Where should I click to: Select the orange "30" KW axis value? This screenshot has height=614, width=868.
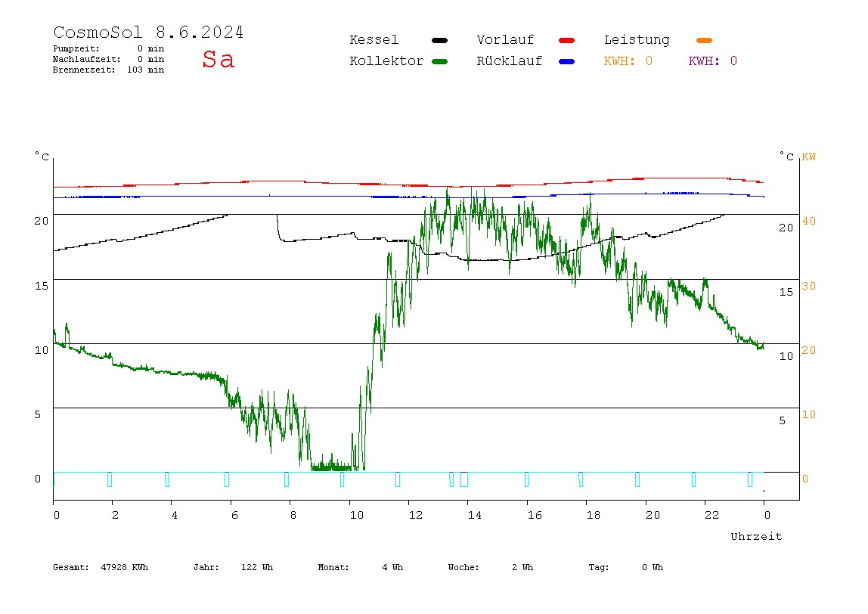(809, 286)
